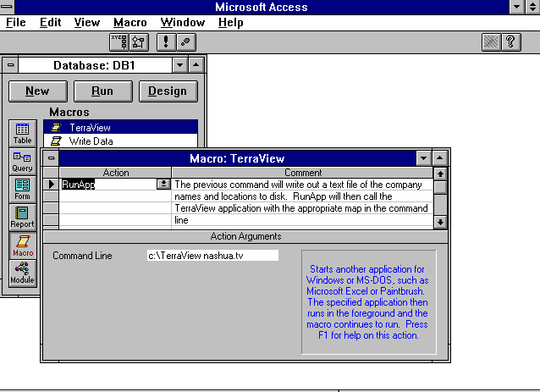Click the New button in database window
This screenshot has height=392, width=540.
click(37, 91)
